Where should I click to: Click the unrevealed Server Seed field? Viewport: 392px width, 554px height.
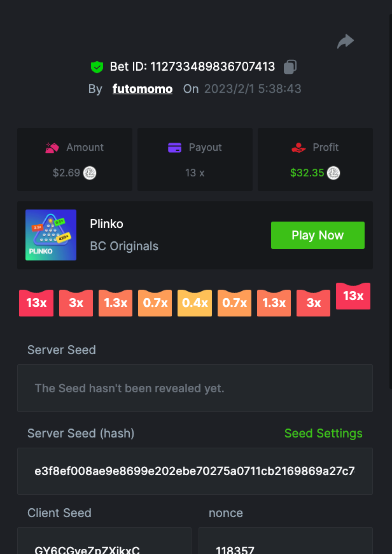pos(195,388)
